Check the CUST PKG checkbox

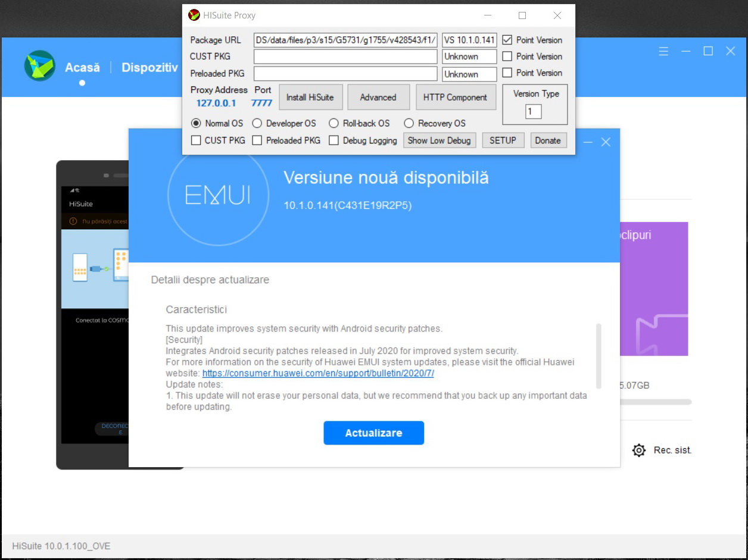click(x=196, y=140)
